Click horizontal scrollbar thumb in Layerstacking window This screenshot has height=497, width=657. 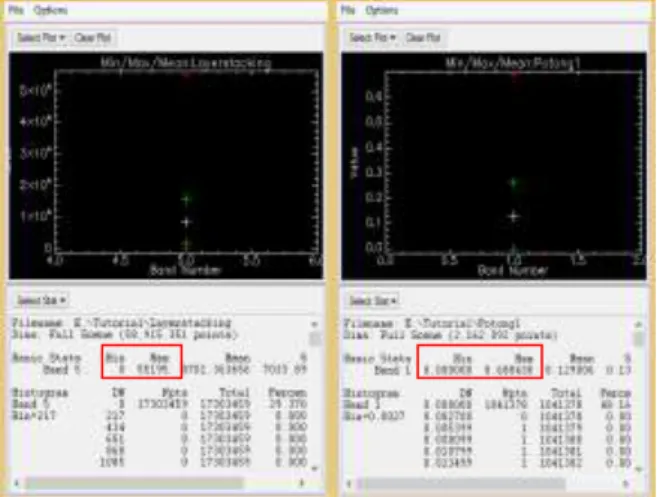click(134, 483)
